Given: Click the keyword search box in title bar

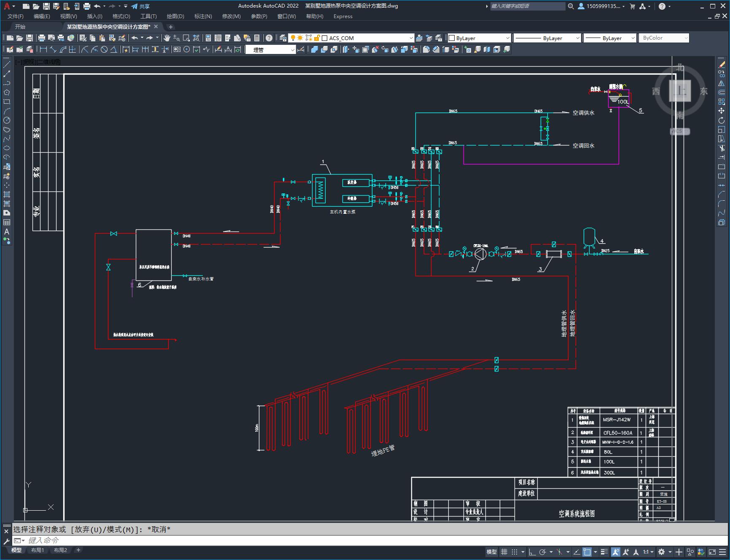Looking at the screenshot, I should pyautogui.click(x=527, y=6).
